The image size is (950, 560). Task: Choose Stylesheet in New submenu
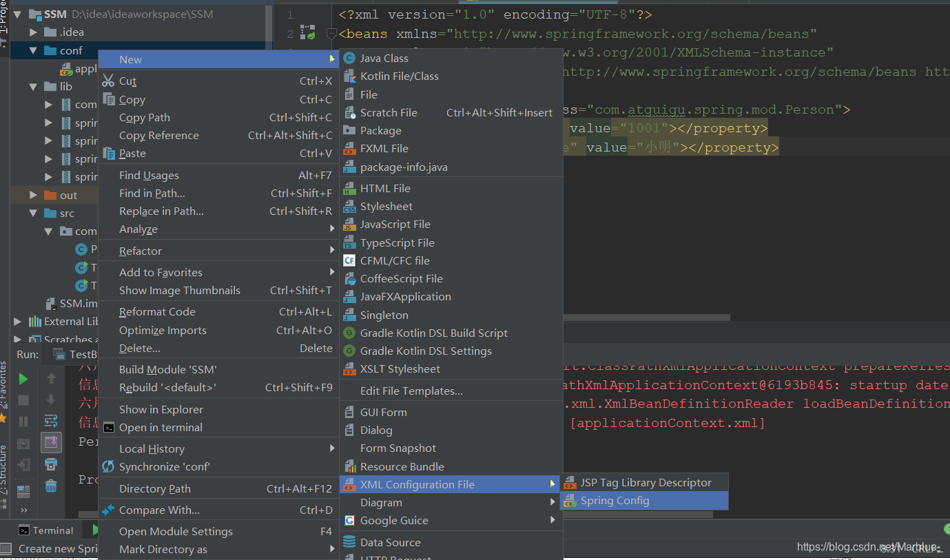[x=451, y=206]
